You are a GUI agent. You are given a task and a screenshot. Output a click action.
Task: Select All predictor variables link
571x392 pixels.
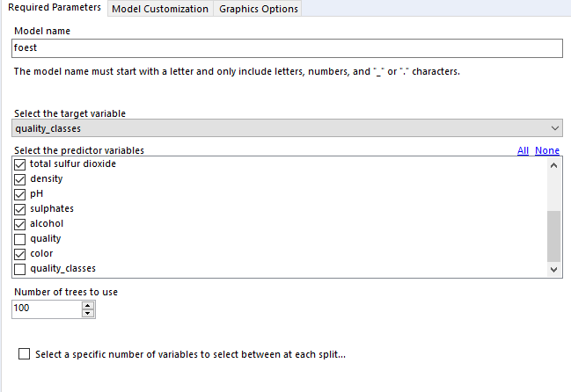[x=523, y=150]
